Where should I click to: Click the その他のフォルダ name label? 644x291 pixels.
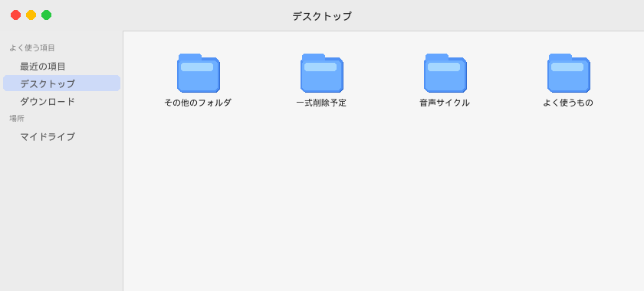point(198,103)
